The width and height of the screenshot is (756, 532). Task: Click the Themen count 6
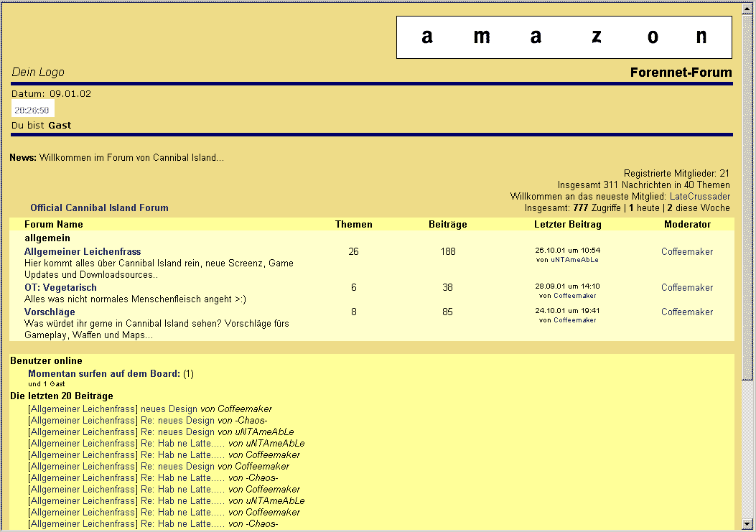(354, 287)
